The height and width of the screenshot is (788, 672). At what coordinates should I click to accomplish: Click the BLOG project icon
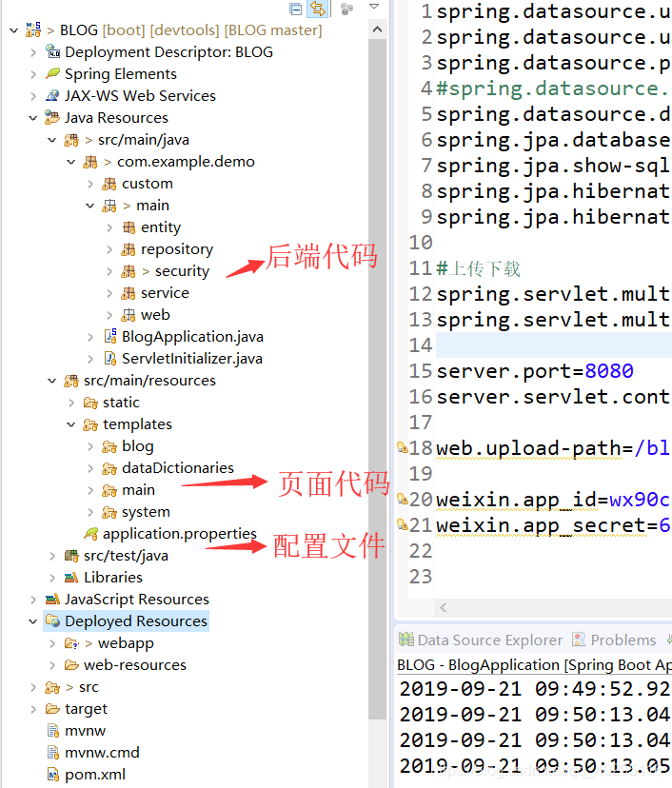click(33, 30)
